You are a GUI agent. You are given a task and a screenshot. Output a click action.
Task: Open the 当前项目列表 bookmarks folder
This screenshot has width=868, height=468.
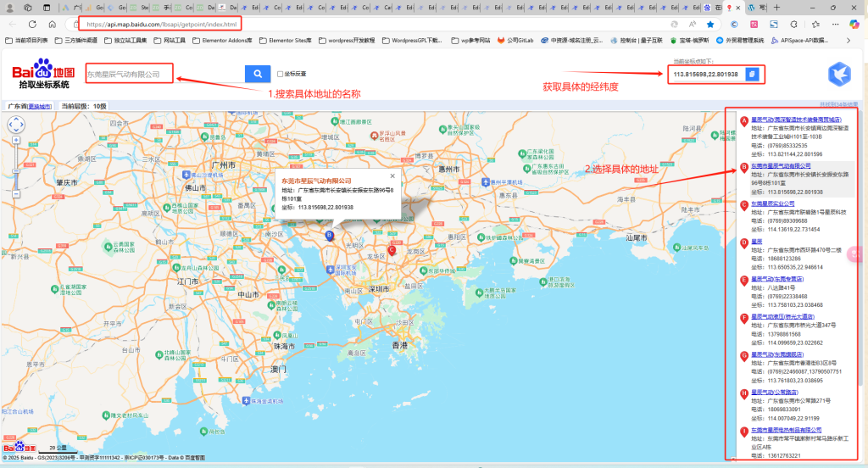point(26,41)
